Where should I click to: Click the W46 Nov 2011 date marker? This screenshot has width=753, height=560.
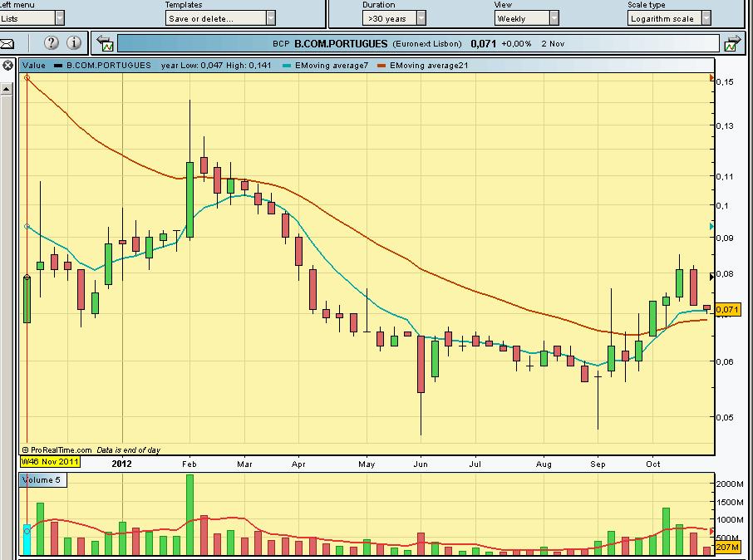click(x=50, y=462)
